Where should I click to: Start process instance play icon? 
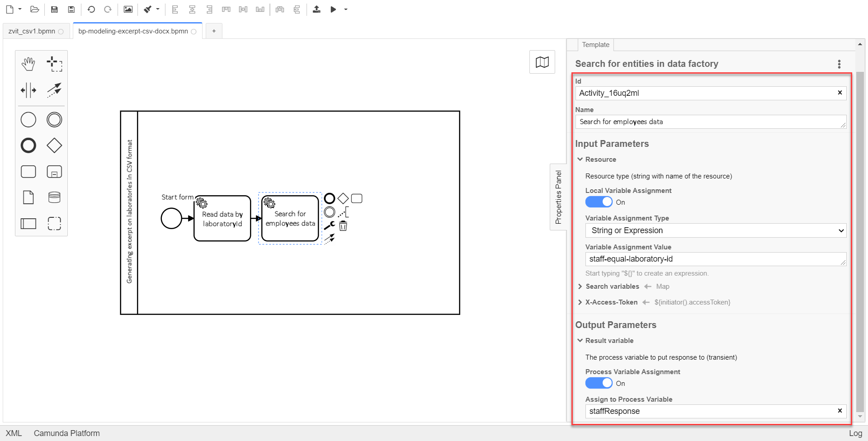[x=333, y=9]
